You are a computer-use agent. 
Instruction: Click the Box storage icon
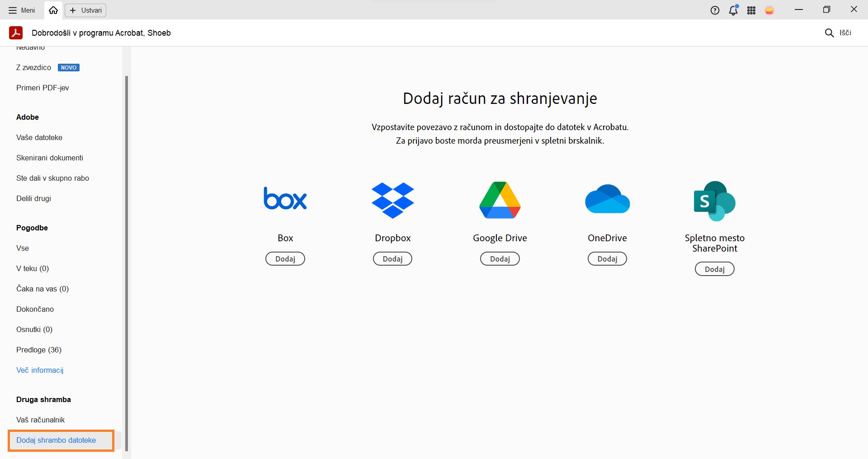click(285, 199)
